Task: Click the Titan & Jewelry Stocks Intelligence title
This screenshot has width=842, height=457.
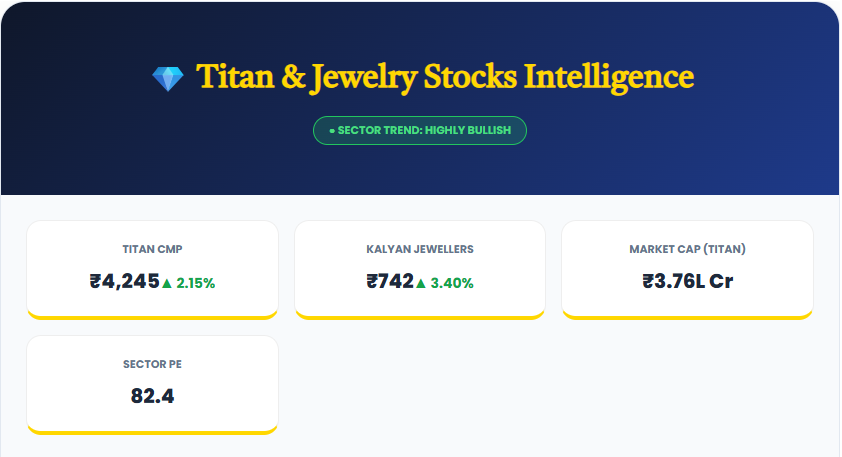Action: 444,77
